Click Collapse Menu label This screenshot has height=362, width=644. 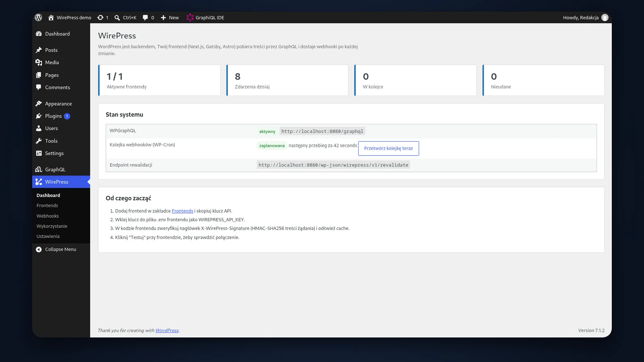click(60, 249)
